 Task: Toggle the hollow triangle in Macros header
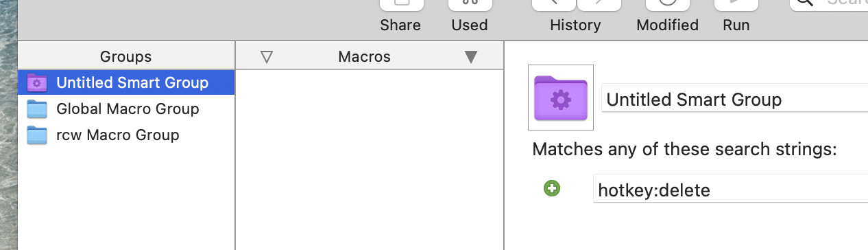coord(267,57)
